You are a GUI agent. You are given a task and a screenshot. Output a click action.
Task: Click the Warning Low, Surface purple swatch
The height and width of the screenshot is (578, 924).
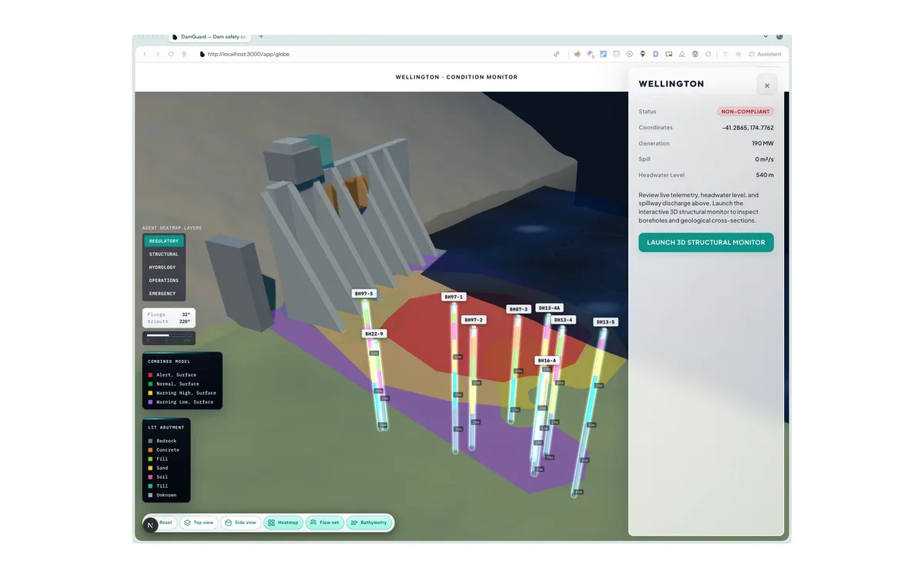tap(150, 402)
